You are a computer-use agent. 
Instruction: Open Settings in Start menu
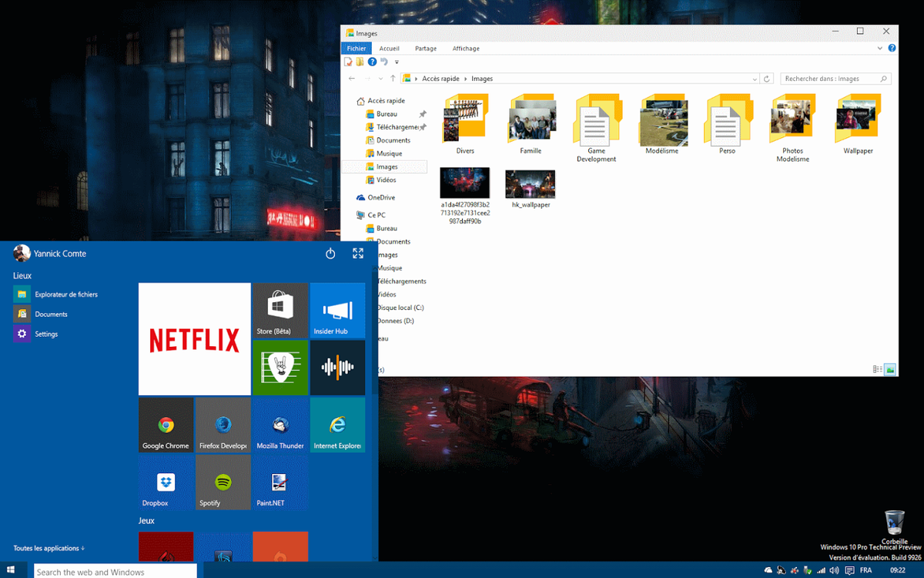pyautogui.click(x=35, y=334)
